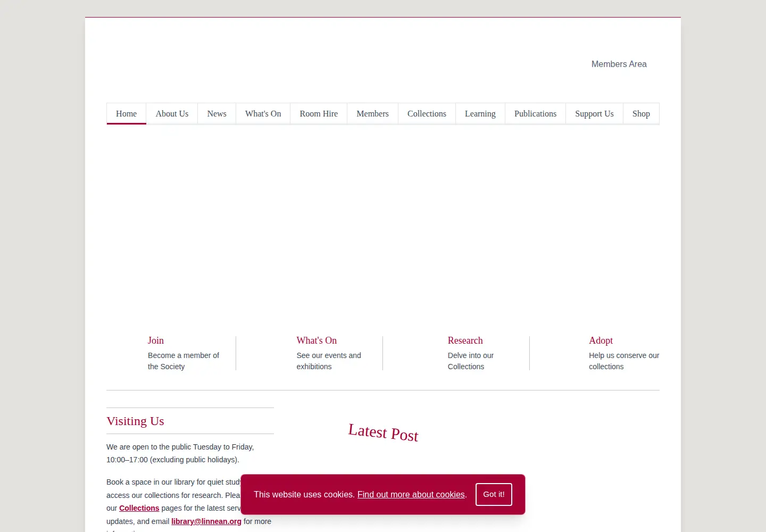
Task: Open the Publications menu
Action: [535, 114]
